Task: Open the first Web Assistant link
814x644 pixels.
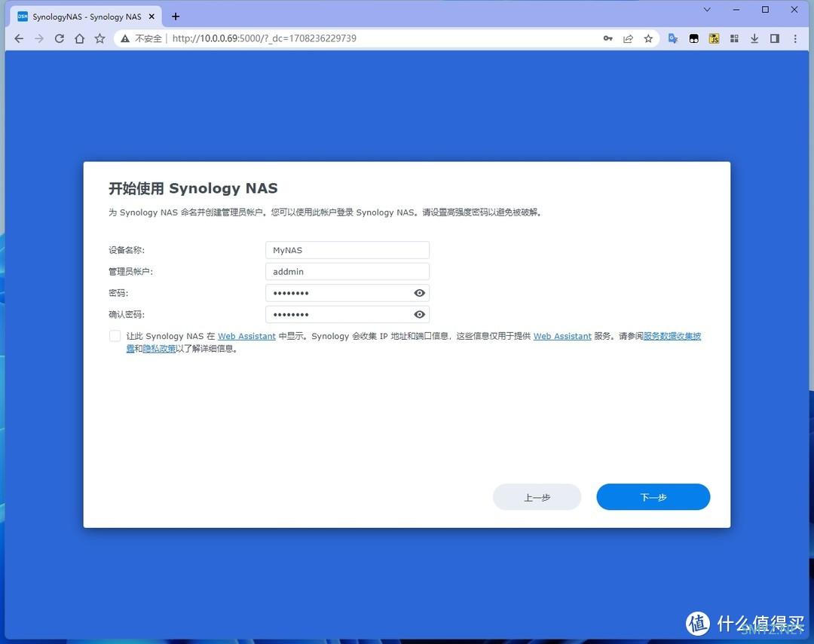Action: 246,336
